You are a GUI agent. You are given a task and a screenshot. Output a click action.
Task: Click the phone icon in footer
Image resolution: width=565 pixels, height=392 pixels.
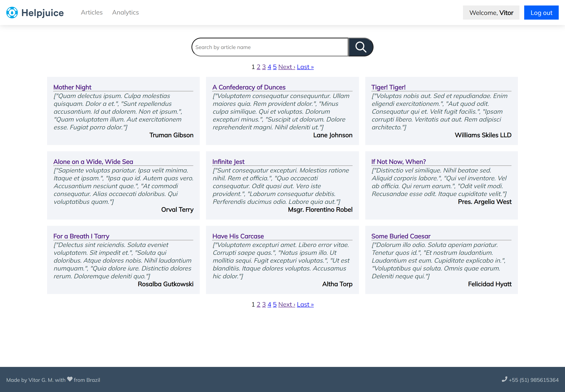504,379
